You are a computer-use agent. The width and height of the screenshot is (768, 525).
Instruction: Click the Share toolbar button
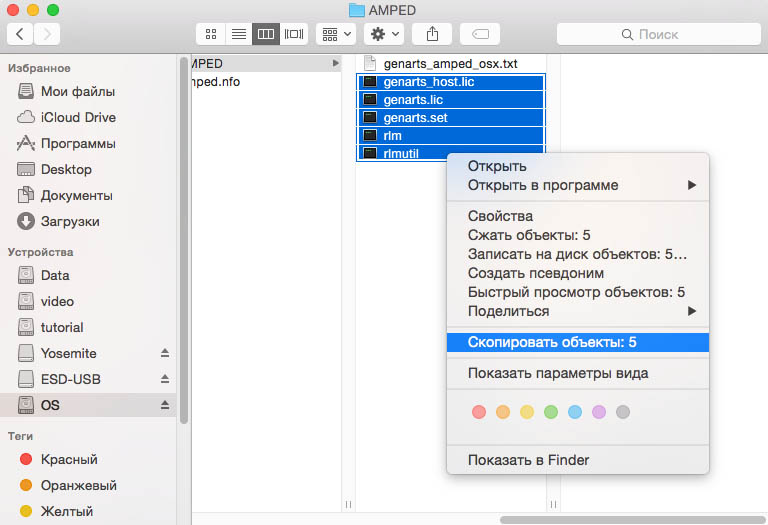pyautogui.click(x=432, y=34)
